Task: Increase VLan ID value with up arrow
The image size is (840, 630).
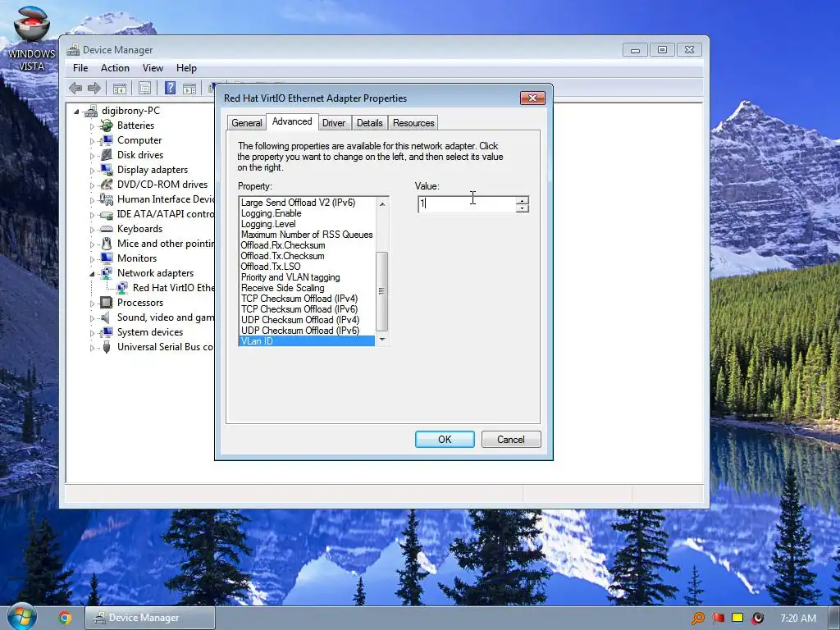Action: coord(523,200)
